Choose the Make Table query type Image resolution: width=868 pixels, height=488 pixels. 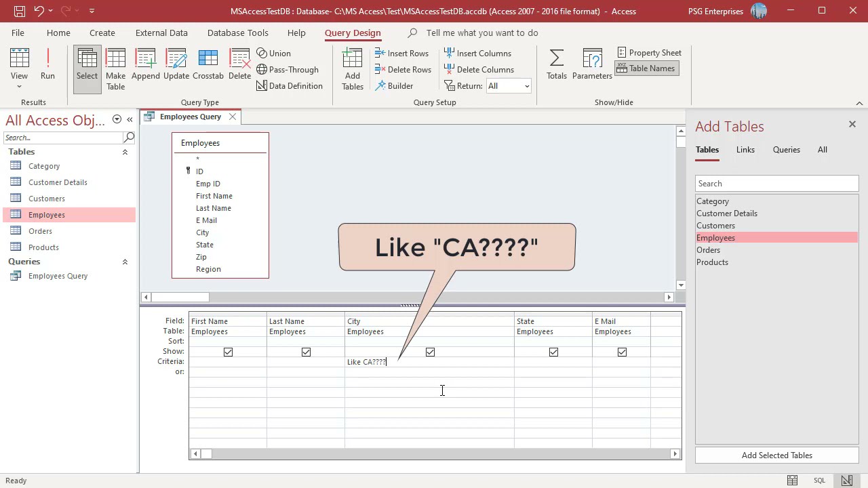115,69
